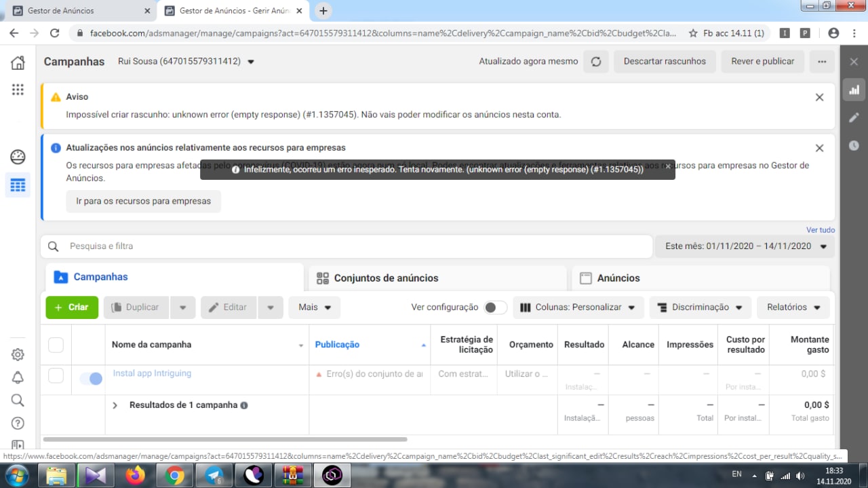Switch to the Anúncios tab
868x488 pixels.
(701, 278)
